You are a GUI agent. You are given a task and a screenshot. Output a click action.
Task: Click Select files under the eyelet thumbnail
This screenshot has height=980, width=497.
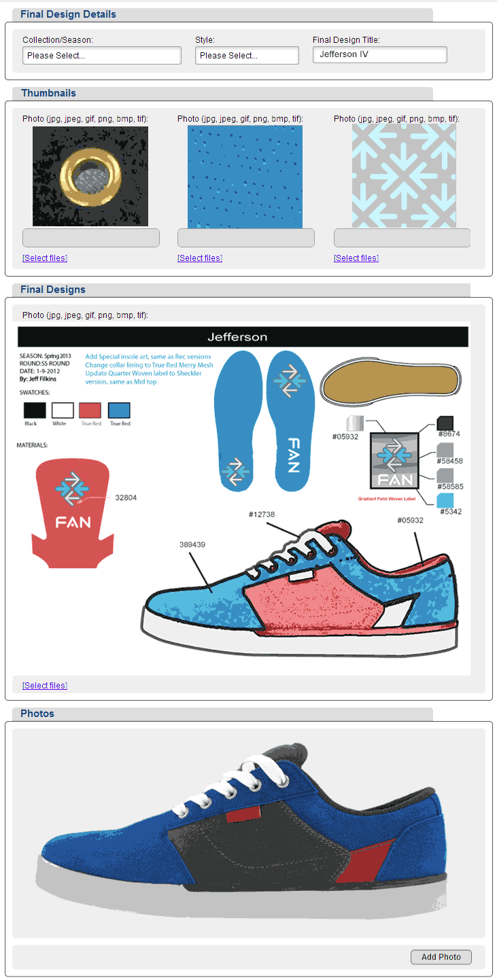point(45,258)
